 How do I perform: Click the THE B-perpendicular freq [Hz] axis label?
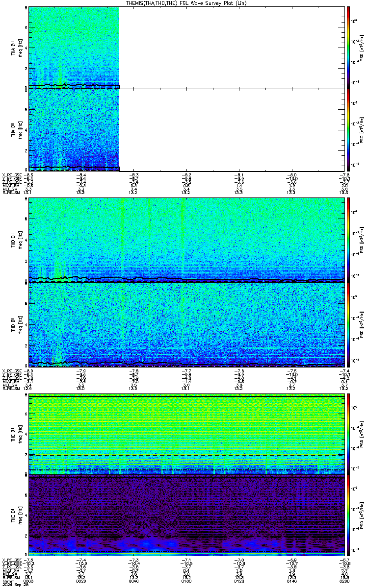[x=20, y=435]
